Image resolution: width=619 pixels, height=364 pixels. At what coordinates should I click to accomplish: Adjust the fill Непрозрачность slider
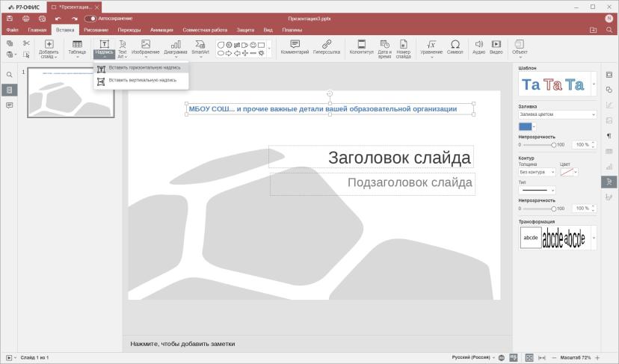click(553, 145)
